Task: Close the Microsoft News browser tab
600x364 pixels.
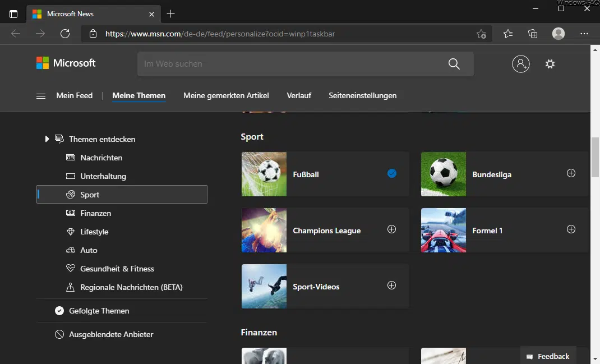Action: pos(151,14)
